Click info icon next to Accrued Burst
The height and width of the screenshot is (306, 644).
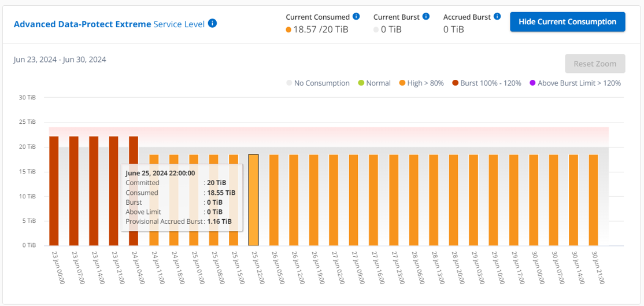coord(497,16)
